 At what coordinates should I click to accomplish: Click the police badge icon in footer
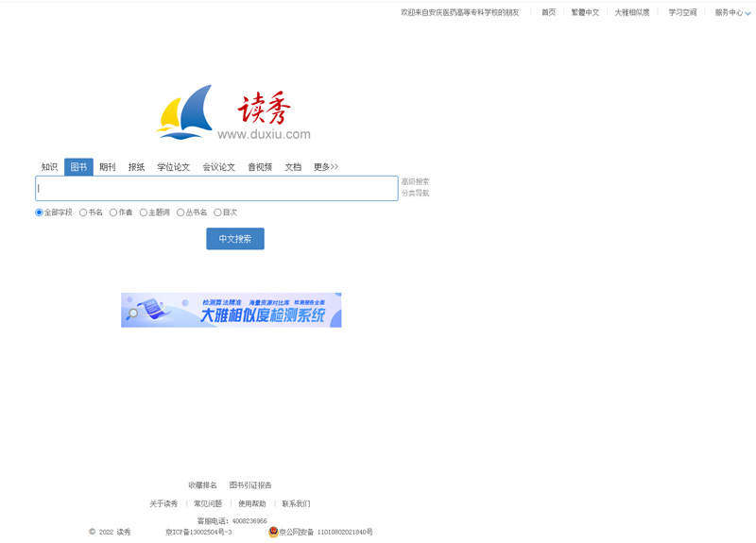pyautogui.click(x=273, y=532)
